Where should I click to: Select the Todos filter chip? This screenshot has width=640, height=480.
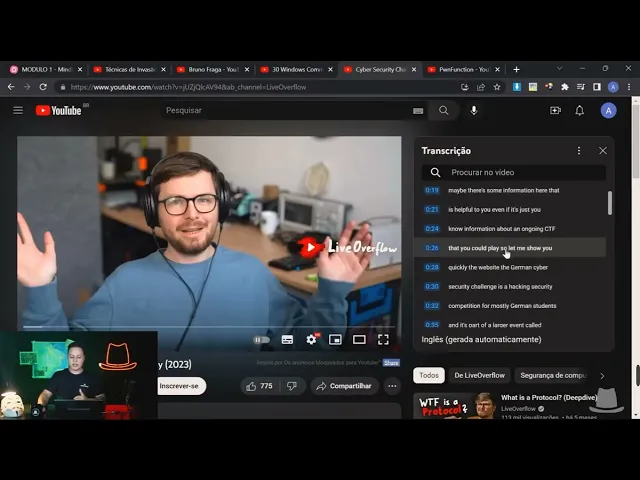[x=429, y=376]
